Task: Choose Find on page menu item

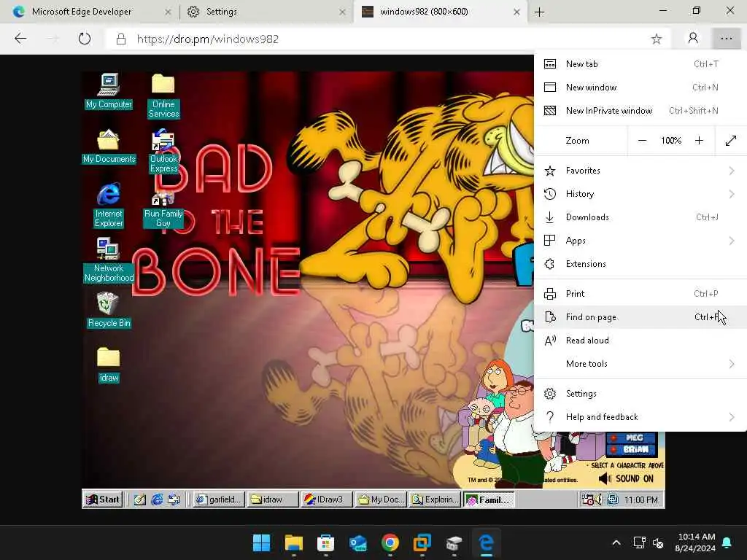Action: [x=640, y=317]
